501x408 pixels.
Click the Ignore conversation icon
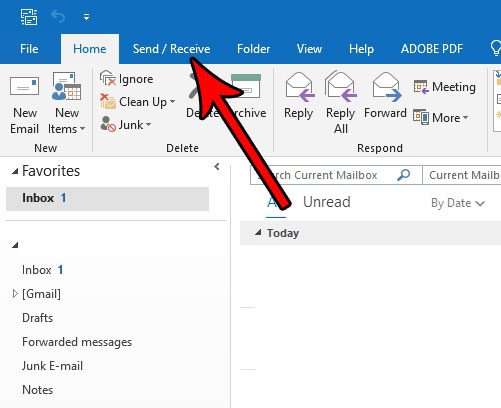pos(107,79)
